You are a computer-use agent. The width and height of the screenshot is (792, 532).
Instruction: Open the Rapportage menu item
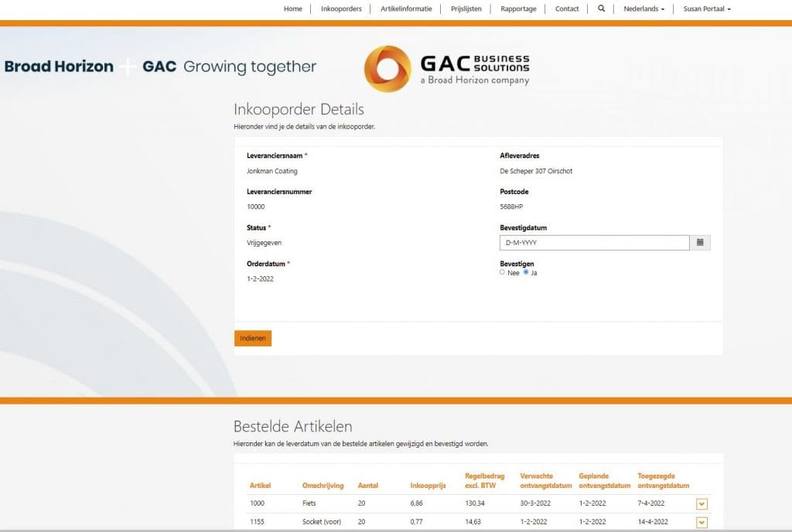[x=518, y=9]
